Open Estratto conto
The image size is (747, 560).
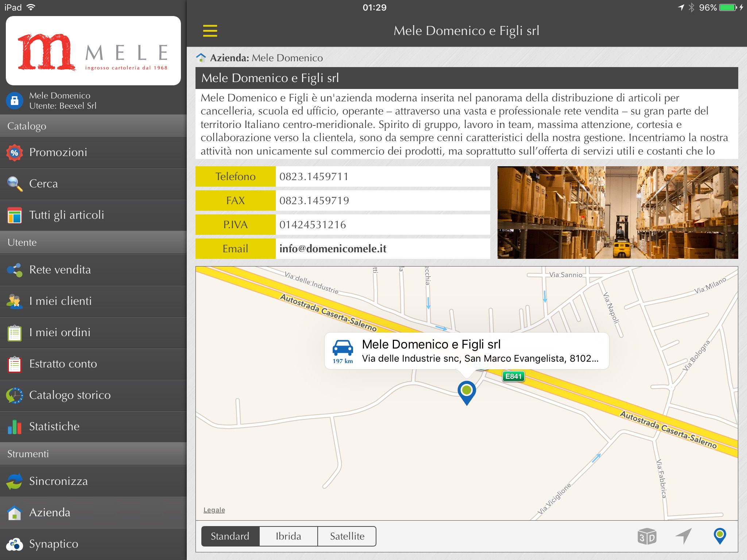coord(93,364)
